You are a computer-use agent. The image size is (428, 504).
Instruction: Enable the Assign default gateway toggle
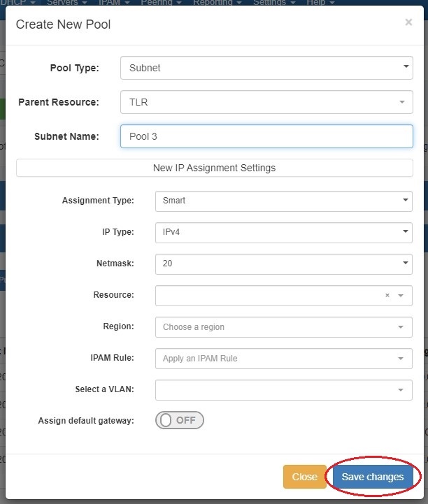[x=180, y=420]
